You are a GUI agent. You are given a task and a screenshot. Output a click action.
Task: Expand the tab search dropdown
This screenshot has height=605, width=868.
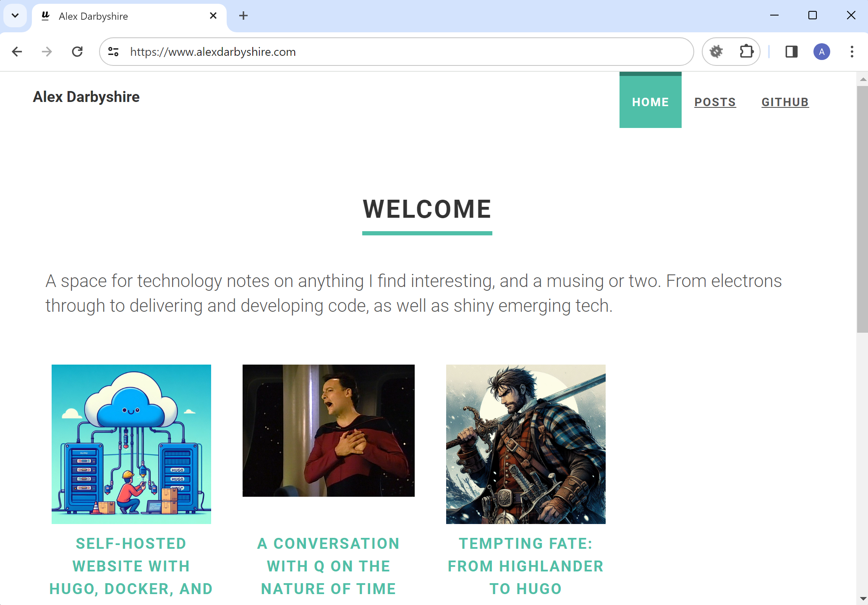15,16
